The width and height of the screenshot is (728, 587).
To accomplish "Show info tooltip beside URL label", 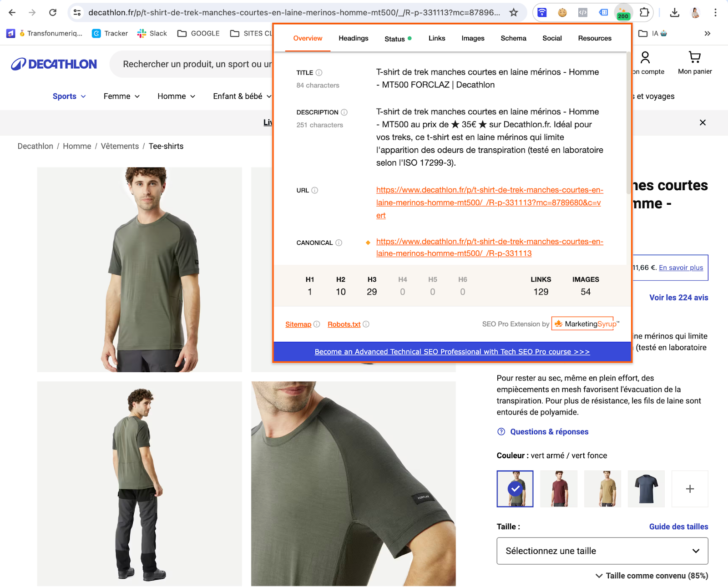I will (314, 190).
